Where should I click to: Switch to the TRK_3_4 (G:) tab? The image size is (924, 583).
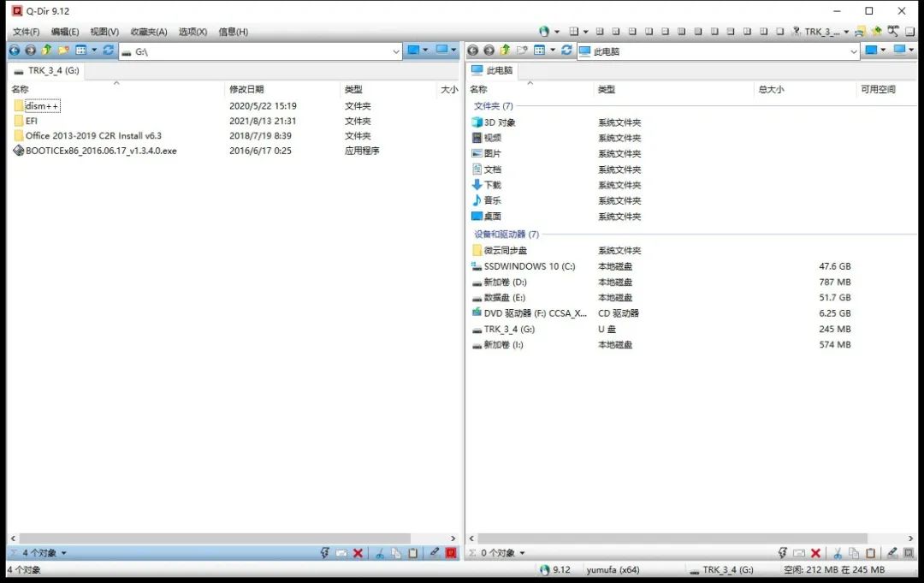(45, 71)
